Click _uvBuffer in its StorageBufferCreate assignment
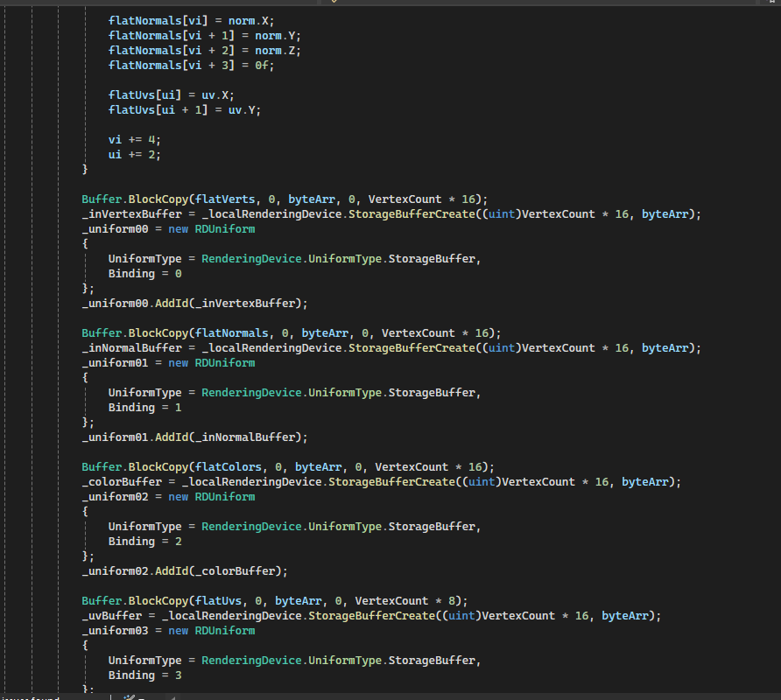This screenshot has height=700, width=781. [111, 616]
